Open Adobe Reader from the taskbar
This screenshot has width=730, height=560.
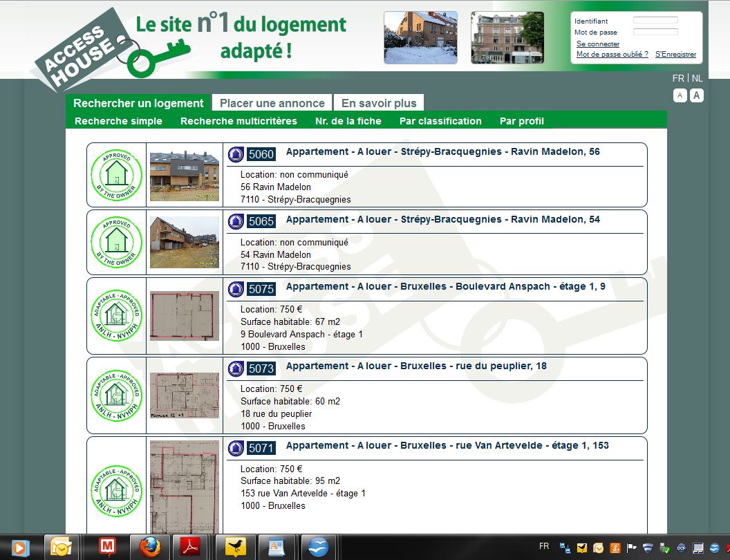tap(190, 547)
